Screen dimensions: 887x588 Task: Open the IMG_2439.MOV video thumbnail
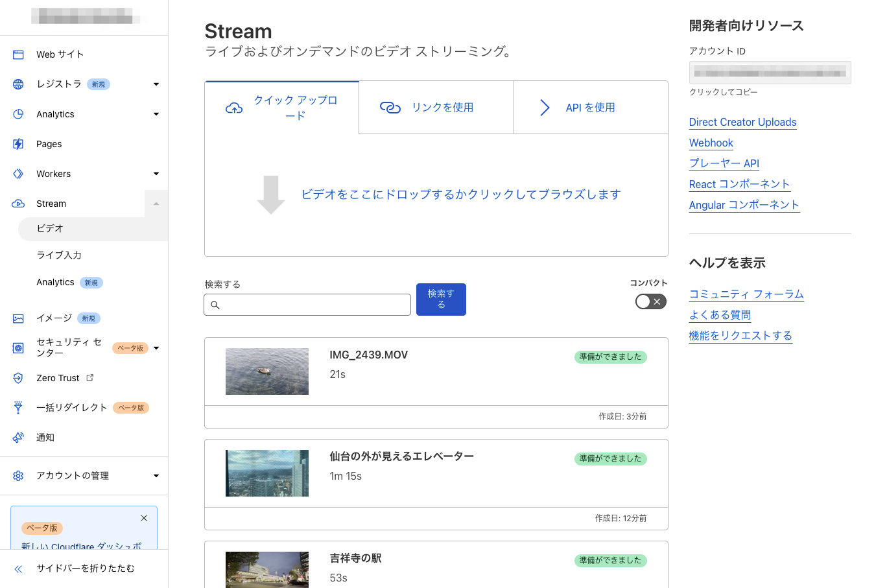click(266, 371)
